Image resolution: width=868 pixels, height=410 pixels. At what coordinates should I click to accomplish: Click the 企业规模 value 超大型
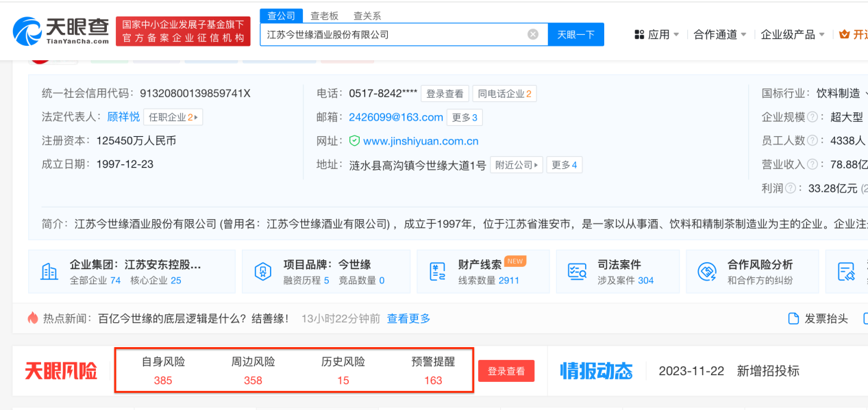point(847,117)
